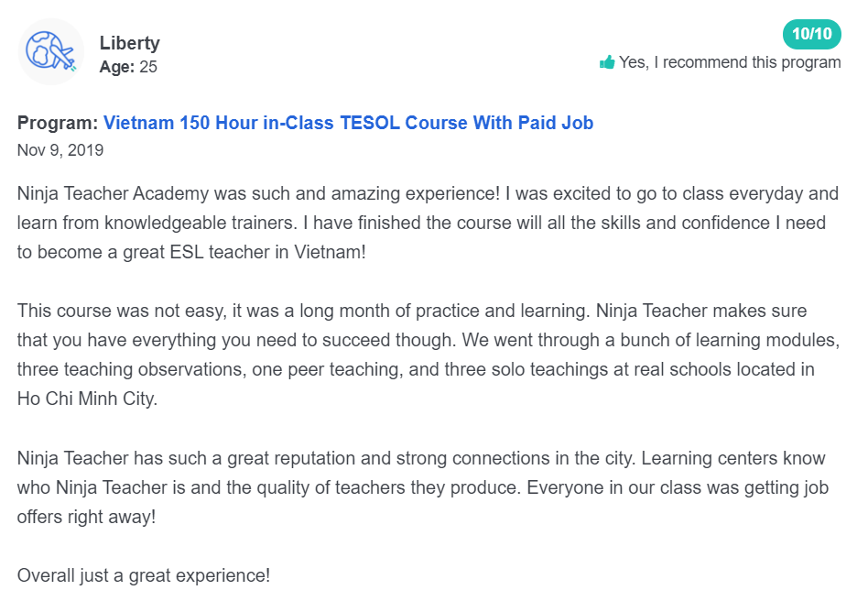Click the 'Age: 25' label

(128, 67)
